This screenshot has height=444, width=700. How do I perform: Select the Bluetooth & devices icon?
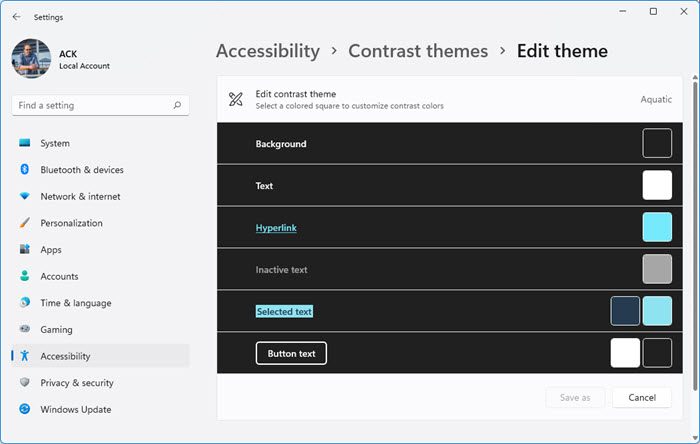pyautogui.click(x=25, y=170)
